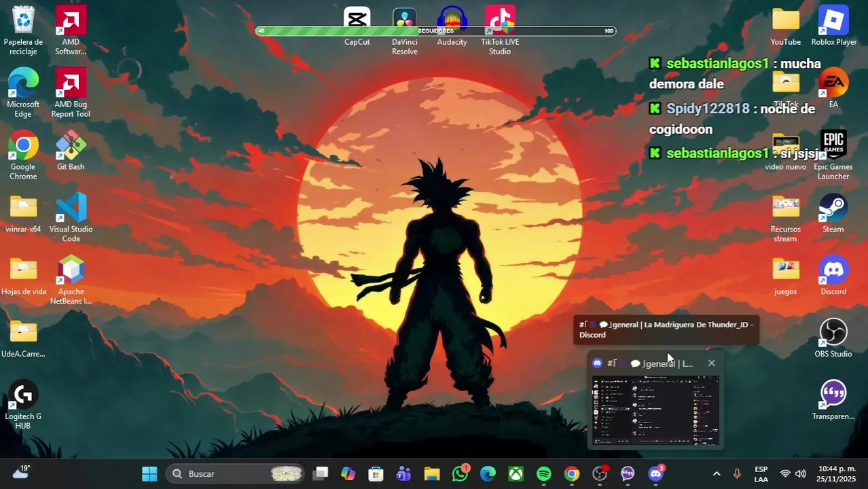Image resolution: width=868 pixels, height=489 pixels.
Task: Select the UdeA.Carre... folder
Action: tap(23, 339)
